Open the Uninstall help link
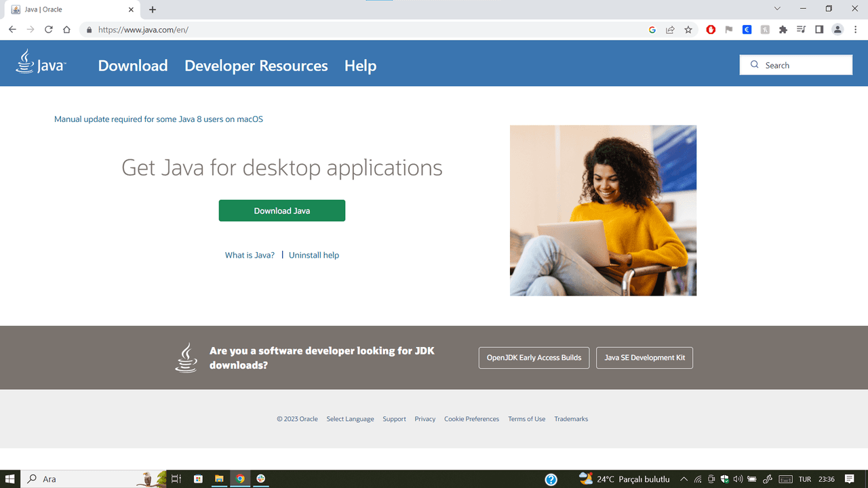 [x=314, y=256]
